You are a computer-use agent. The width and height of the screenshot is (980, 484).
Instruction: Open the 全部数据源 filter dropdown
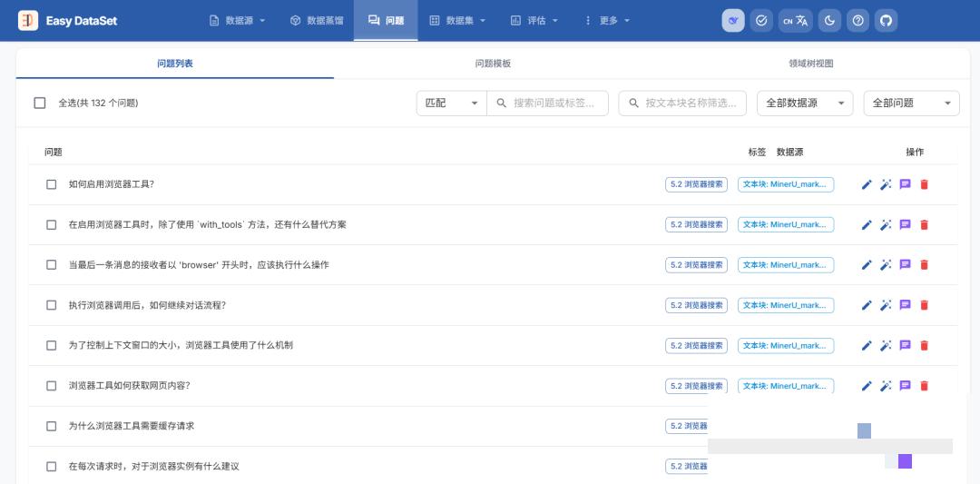(805, 104)
